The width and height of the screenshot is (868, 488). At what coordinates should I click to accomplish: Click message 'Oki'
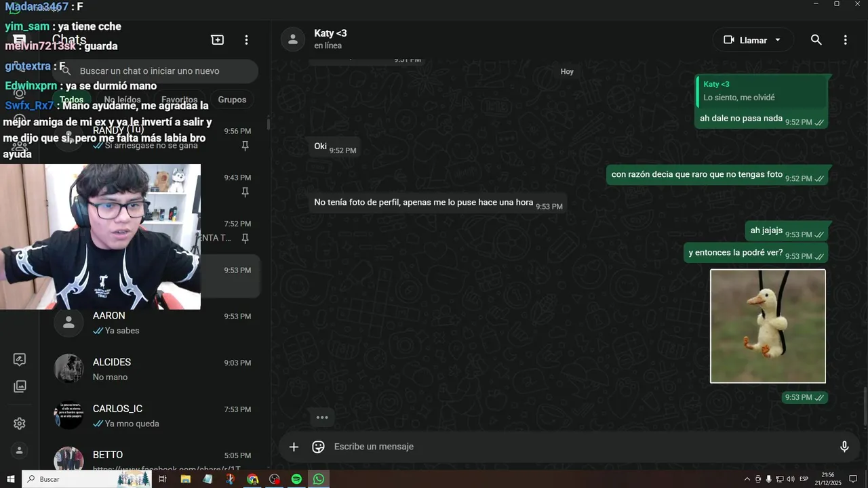point(334,146)
